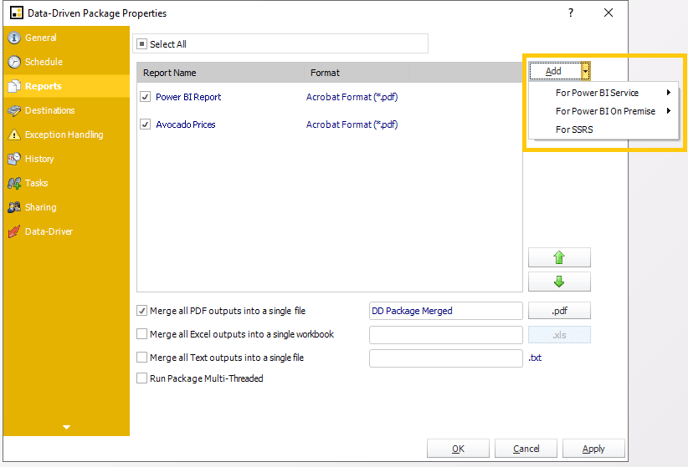Screen dimensions: 688x467
Task: Click the Reports documents icon
Action: pyautogui.click(x=14, y=86)
